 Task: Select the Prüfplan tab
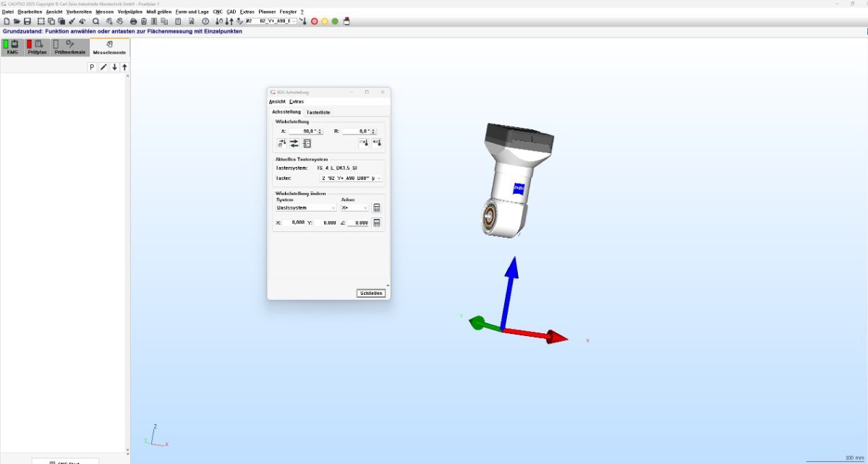click(37, 48)
